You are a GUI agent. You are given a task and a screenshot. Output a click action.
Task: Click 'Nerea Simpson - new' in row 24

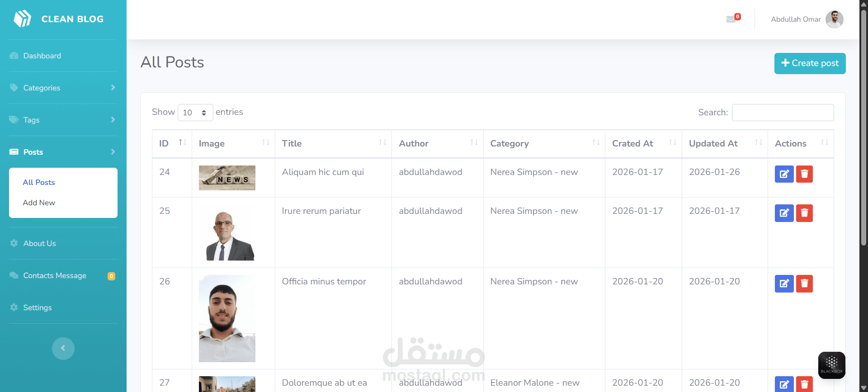tap(534, 172)
